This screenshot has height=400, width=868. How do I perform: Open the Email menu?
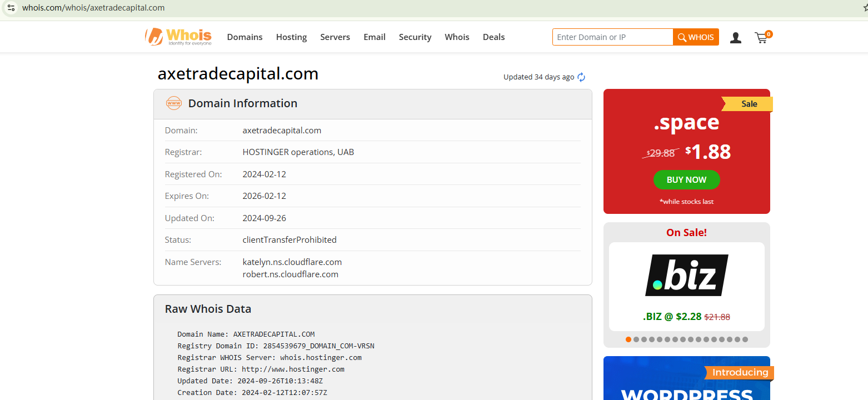coord(375,37)
